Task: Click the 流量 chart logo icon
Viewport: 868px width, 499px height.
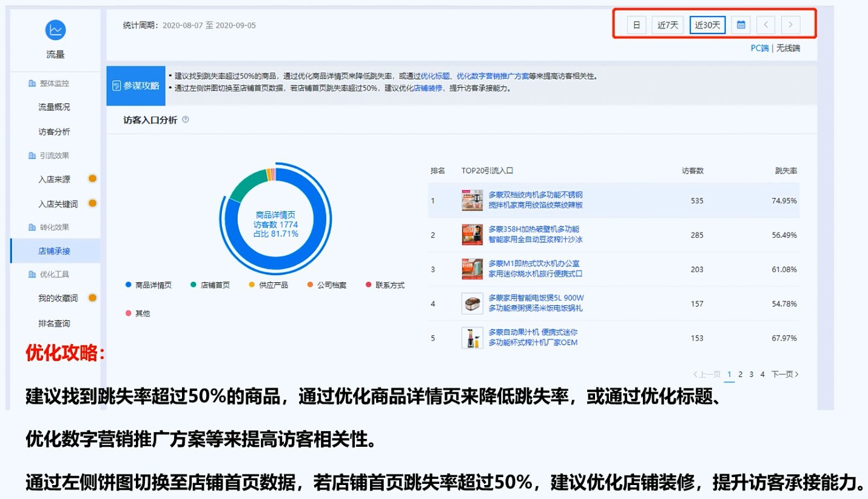Action: click(x=55, y=29)
